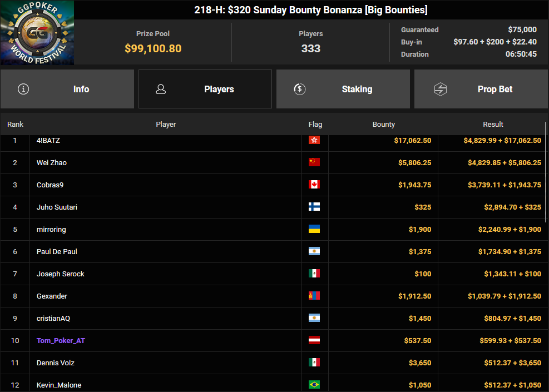Click the Buy-in value $97.60 + $200 + $22.40

tap(495, 42)
